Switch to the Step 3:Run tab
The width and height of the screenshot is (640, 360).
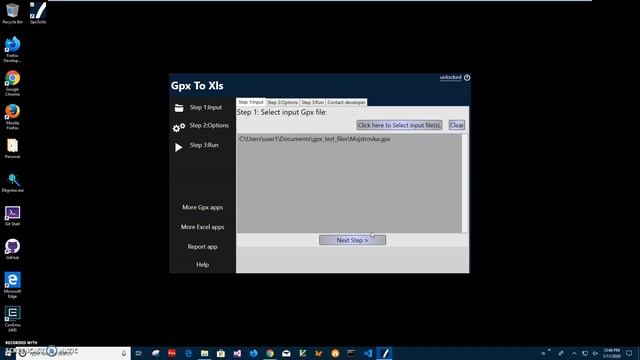[x=313, y=102]
